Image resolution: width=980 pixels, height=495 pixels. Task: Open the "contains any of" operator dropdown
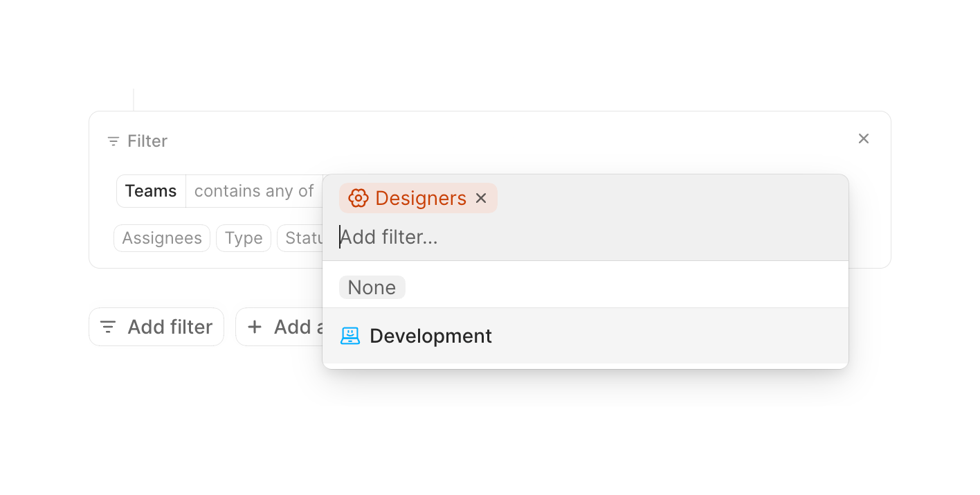(x=254, y=191)
